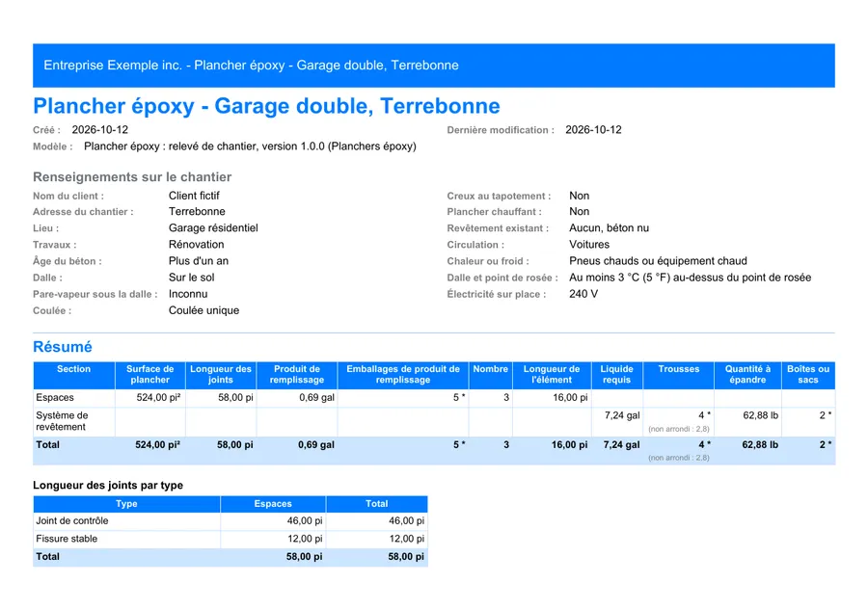Select '58,00 pi' in joints table Total column
Viewport: 868px width, 610px height.
(x=406, y=557)
